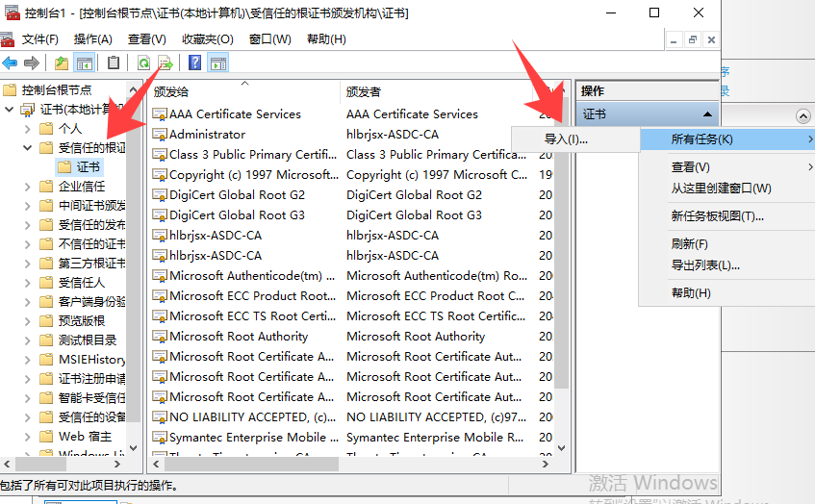Click 刷新(F) in the context menu
Image resolution: width=815 pixels, height=504 pixels.
tap(689, 244)
